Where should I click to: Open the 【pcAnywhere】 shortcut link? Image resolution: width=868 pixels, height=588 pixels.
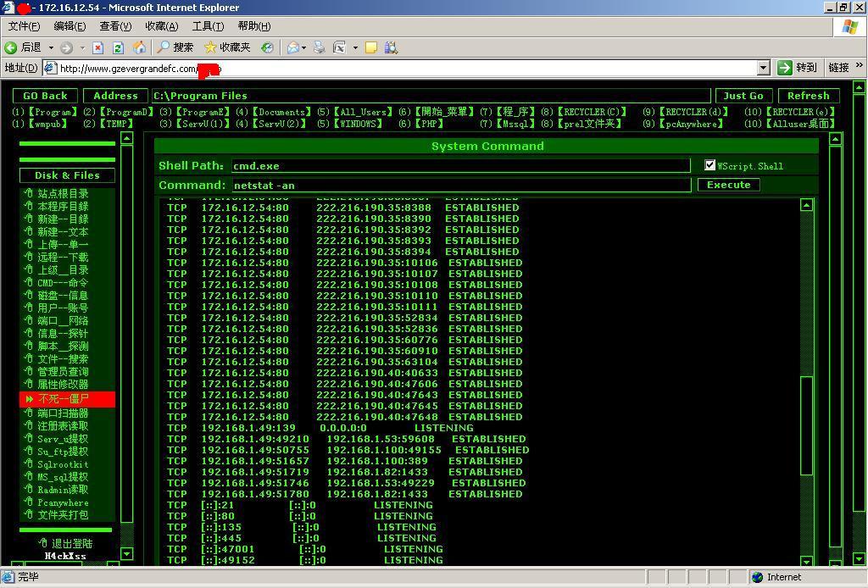(x=691, y=124)
